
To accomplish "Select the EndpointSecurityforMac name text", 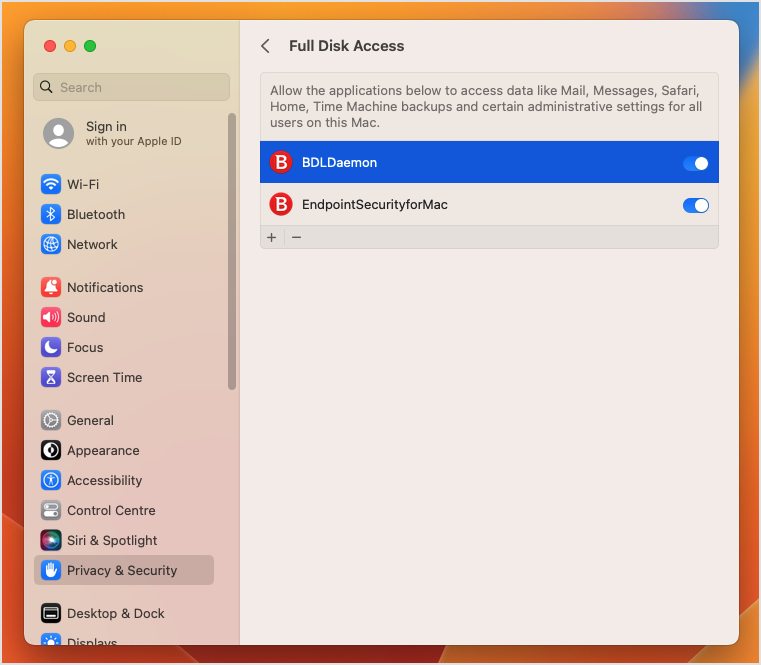I will (375, 204).
